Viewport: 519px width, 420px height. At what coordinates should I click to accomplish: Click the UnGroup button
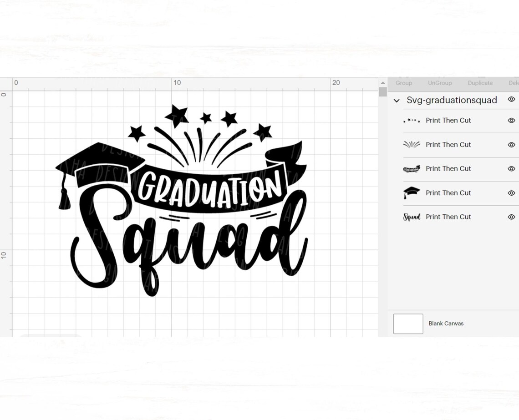pyautogui.click(x=439, y=83)
